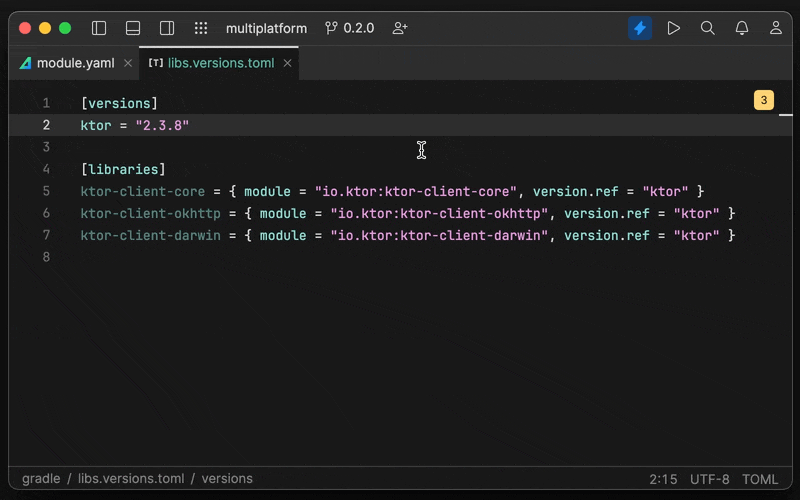Click versions in the breadcrumb bar
The image size is (800, 500).
tap(227, 479)
